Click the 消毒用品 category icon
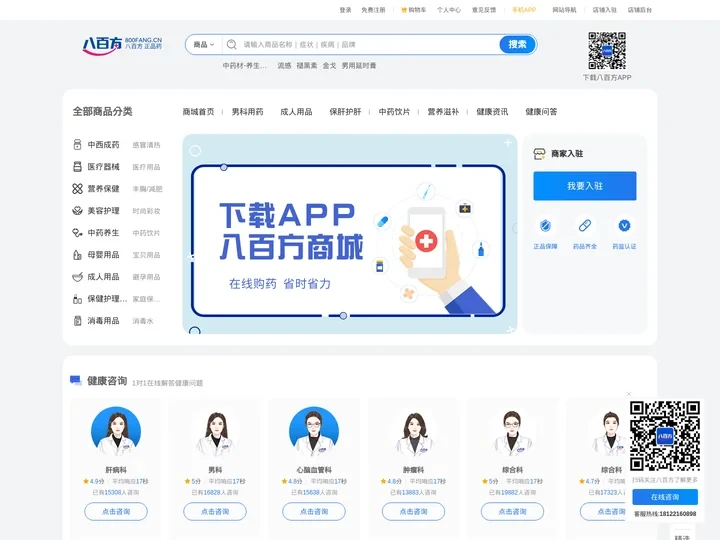720x540 pixels. coord(77,321)
